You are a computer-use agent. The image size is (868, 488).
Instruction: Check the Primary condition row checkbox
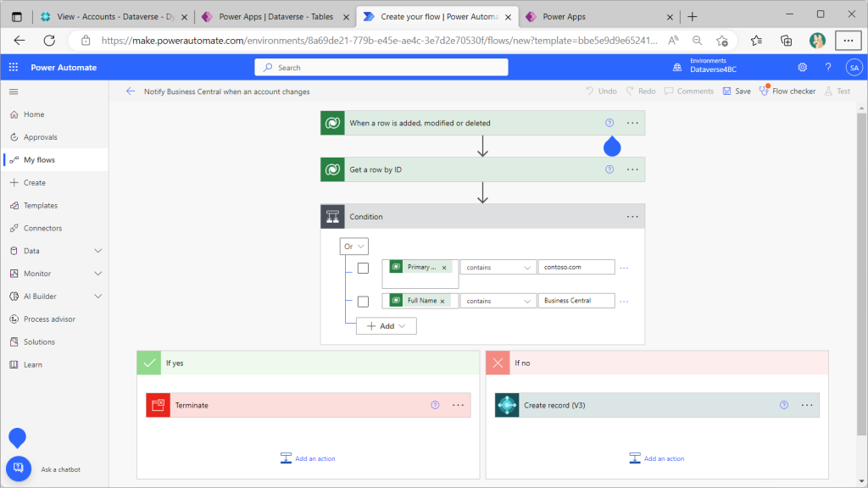[363, 268]
